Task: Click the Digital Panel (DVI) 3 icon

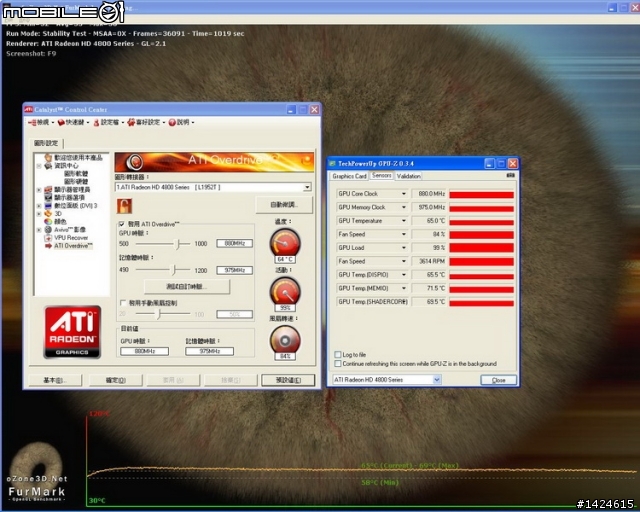Action: coord(49,206)
